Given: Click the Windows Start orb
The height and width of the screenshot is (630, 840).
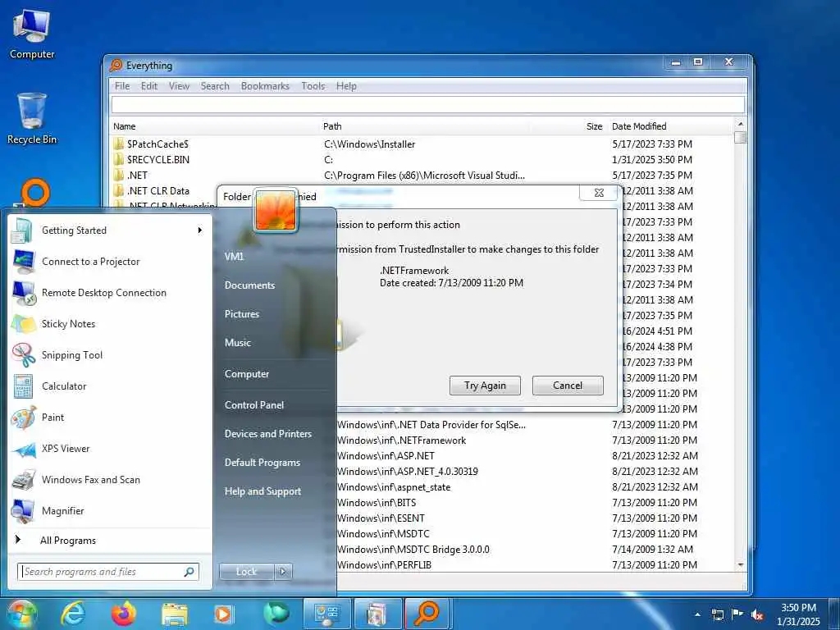Looking at the screenshot, I should point(21,614).
